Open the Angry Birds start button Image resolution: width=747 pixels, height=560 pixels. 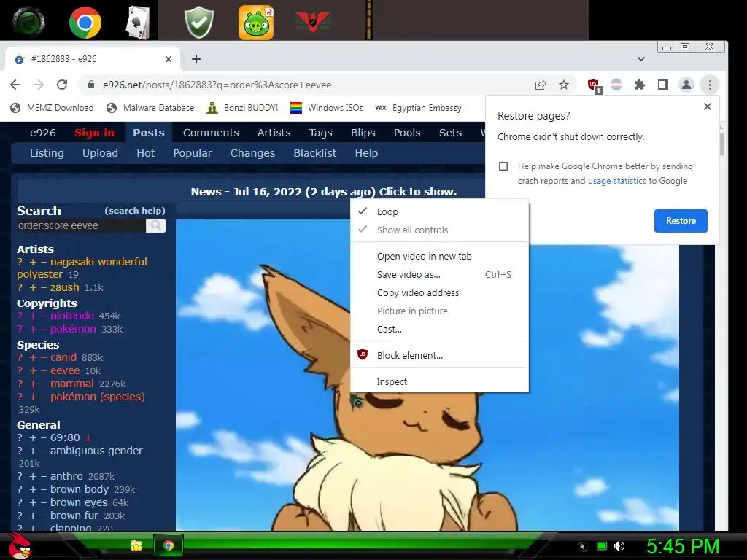20,545
